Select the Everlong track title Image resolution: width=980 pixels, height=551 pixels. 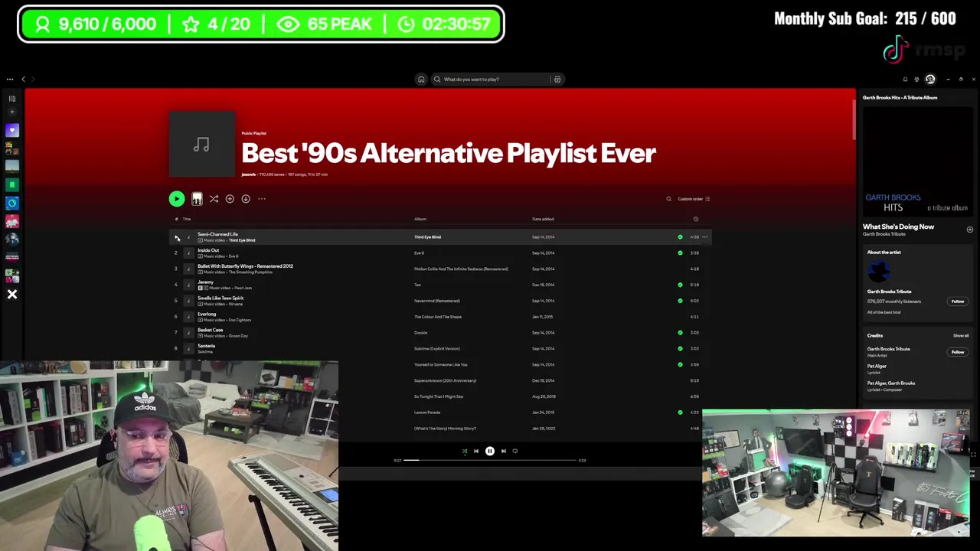[207, 314]
